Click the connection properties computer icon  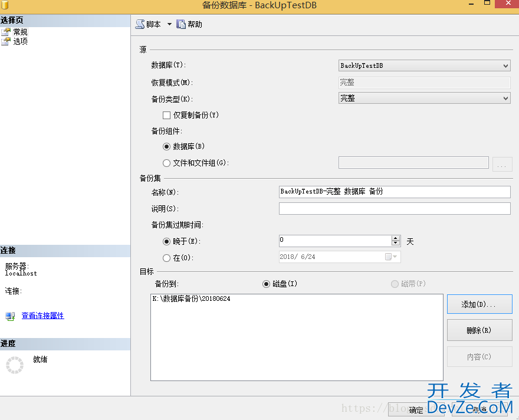[x=10, y=316]
